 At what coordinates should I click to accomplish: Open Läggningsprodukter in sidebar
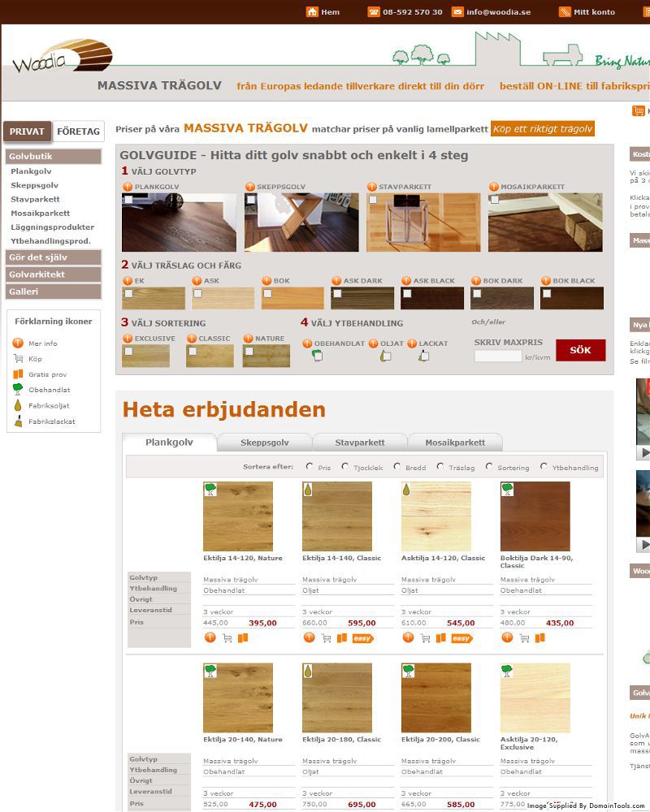52,227
